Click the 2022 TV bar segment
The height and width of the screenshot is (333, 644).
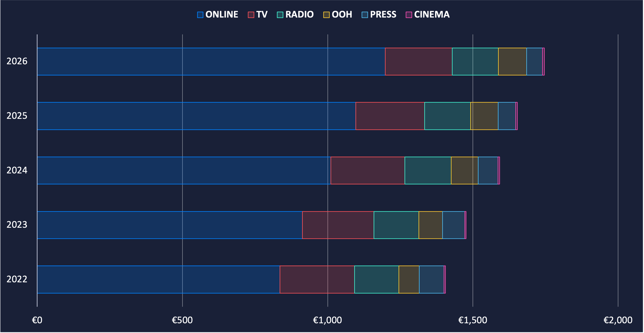coord(317,279)
